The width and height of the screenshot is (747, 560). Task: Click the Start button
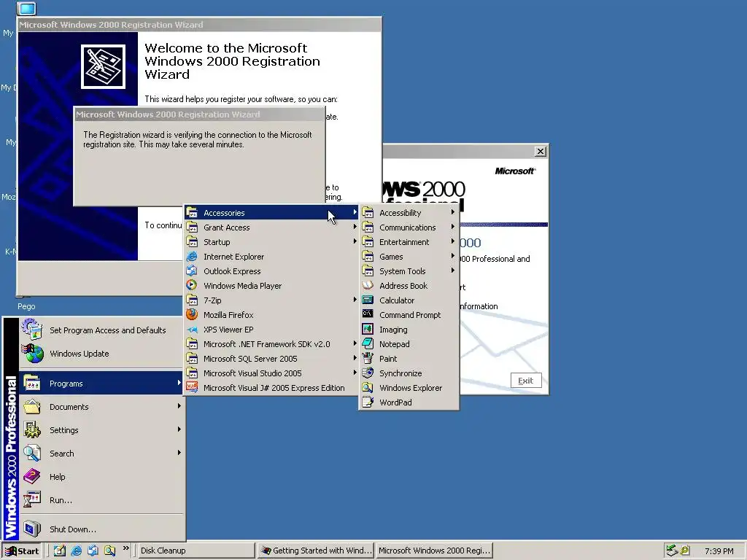click(x=22, y=551)
